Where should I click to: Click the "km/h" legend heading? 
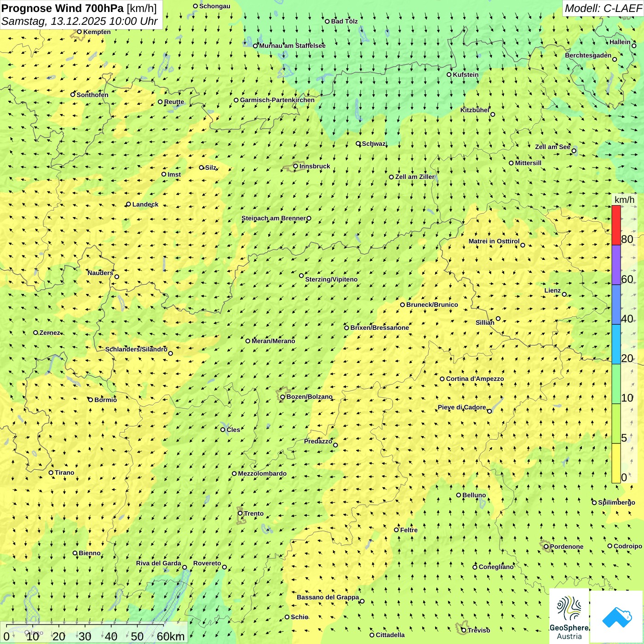624,200
